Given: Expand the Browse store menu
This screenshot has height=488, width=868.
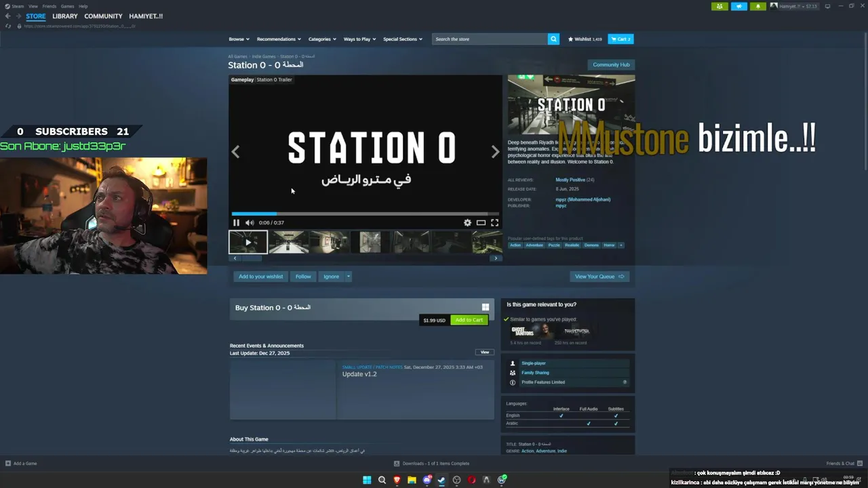Looking at the screenshot, I should (239, 39).
